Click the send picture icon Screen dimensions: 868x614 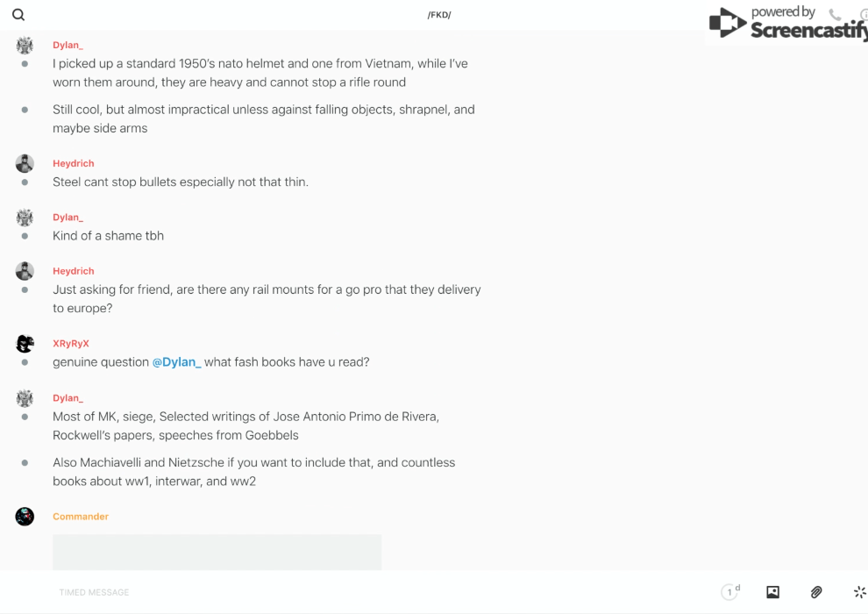tap(772, 592)
